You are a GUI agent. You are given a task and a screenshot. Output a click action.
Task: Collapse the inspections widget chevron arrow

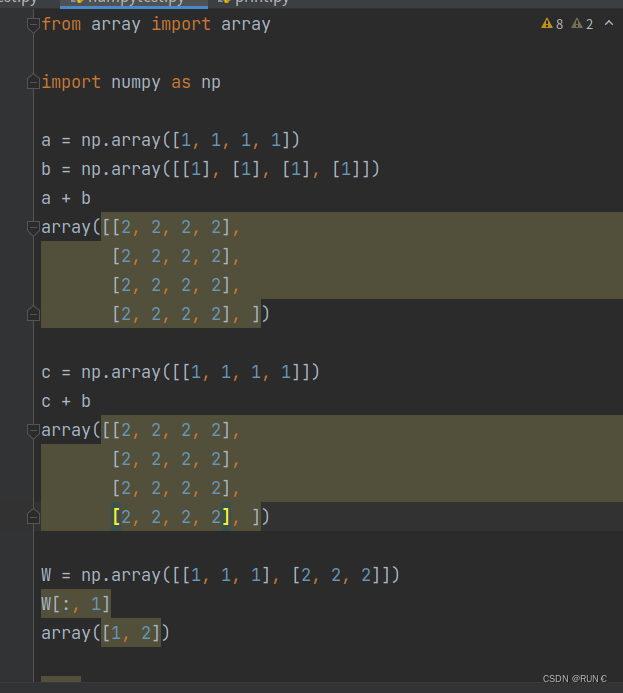609,23
